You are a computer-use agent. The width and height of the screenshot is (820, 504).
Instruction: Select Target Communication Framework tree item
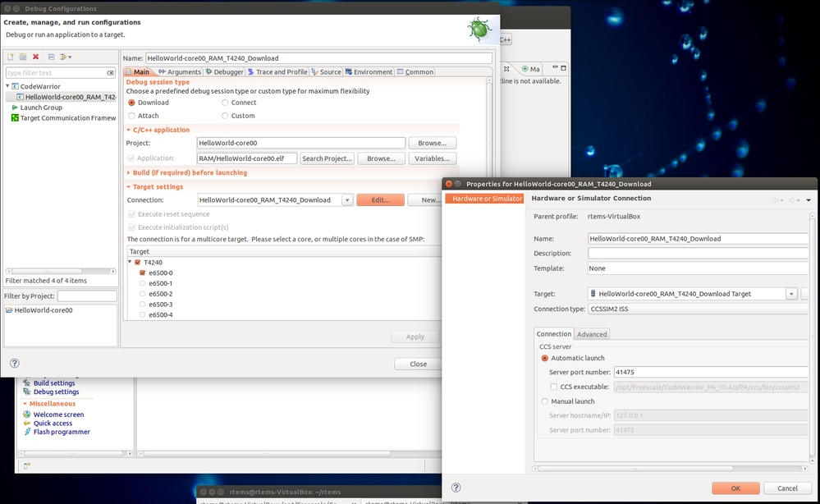63,117
